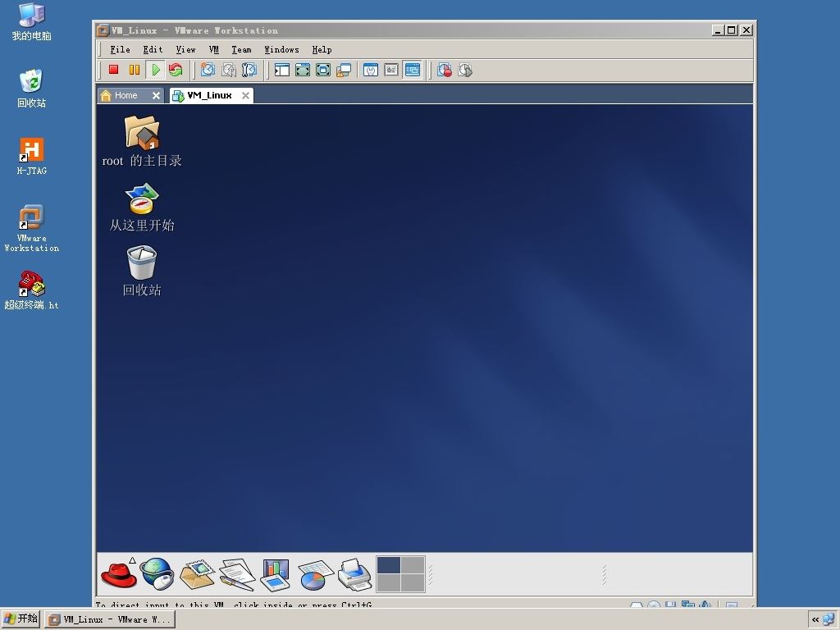Viewport: 840px width, 630px height.
Task: Open the VM menu
Action: click(x=214, y=49)
